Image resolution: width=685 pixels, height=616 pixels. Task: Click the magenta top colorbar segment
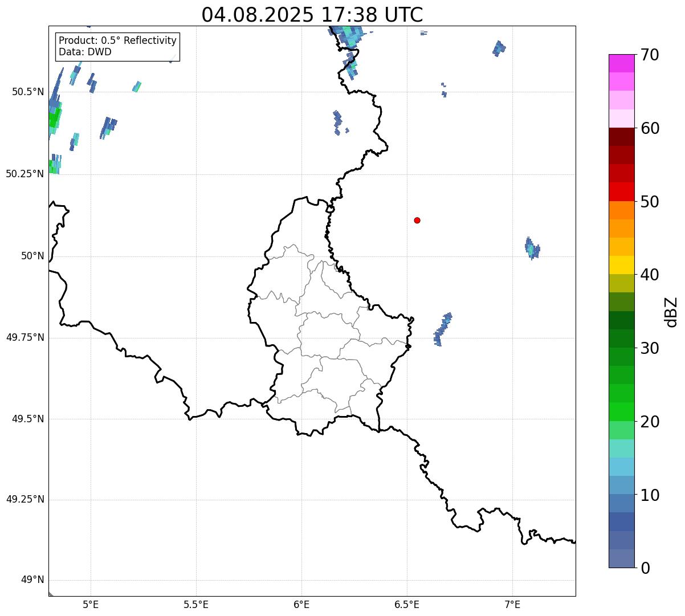tap(621, 63)
